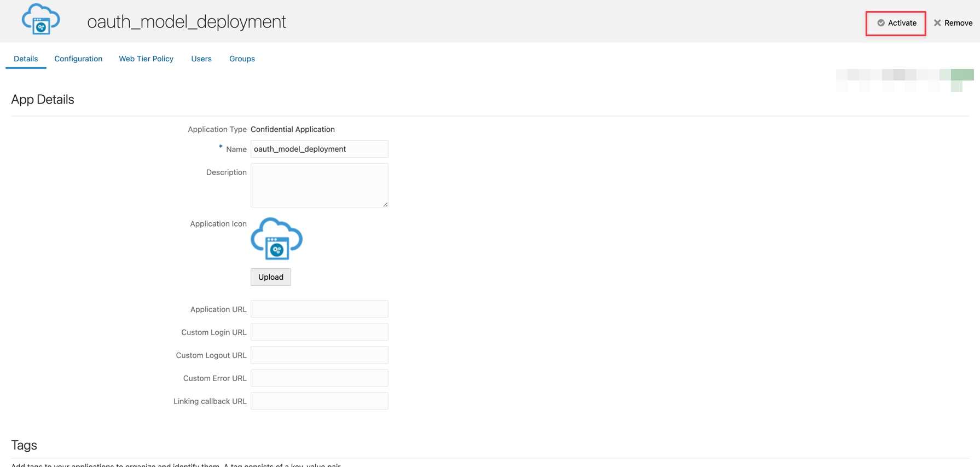
Task: Open the Web Tier Policy tab
Action: point(146,59)
